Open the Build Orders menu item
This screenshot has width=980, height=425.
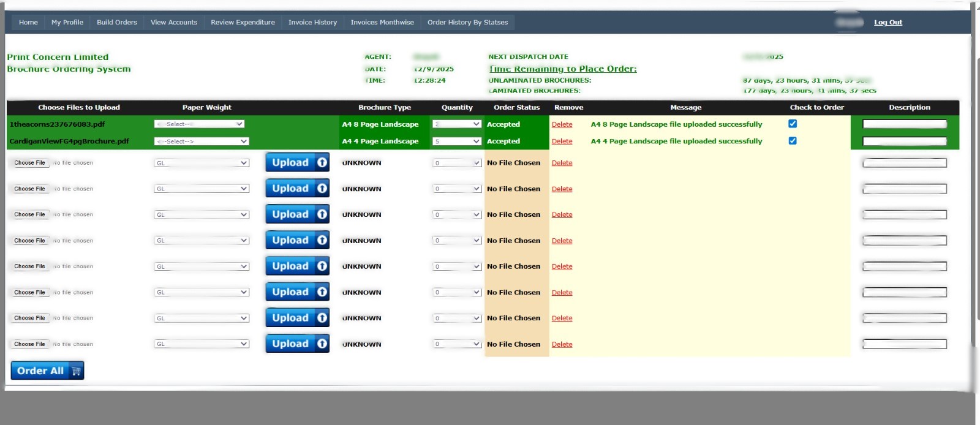pyautogui.click(x=116, y=23)
